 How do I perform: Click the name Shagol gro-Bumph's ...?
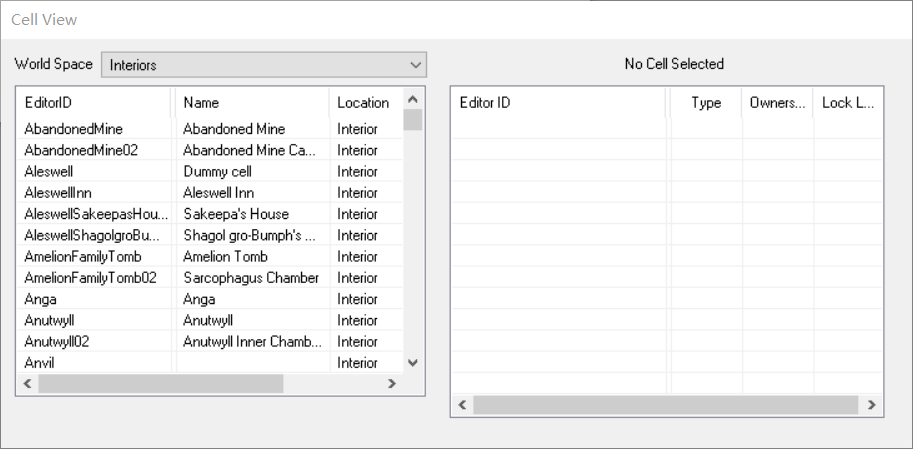point(249,235)
